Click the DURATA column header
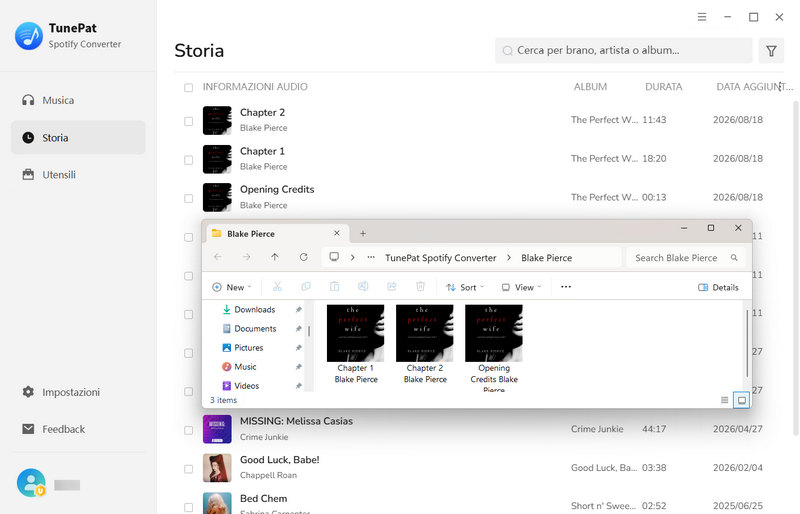800x514 pixels. coord(663,87)
